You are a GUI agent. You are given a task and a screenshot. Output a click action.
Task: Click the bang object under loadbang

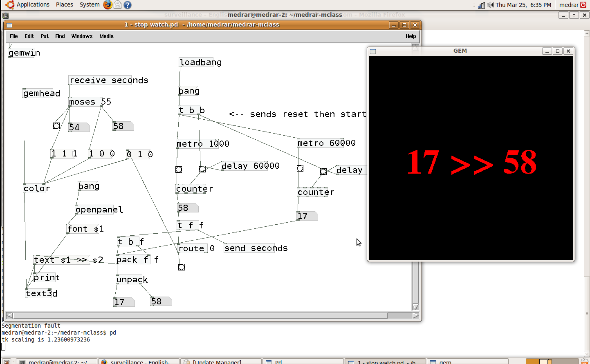pyautogui.click(x=189, y=91)
